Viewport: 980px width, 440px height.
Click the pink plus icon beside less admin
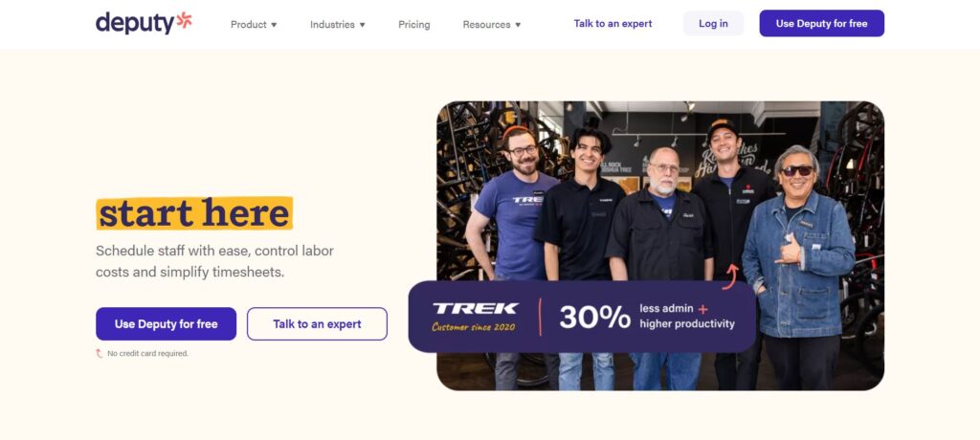click(x=703, y=309)
